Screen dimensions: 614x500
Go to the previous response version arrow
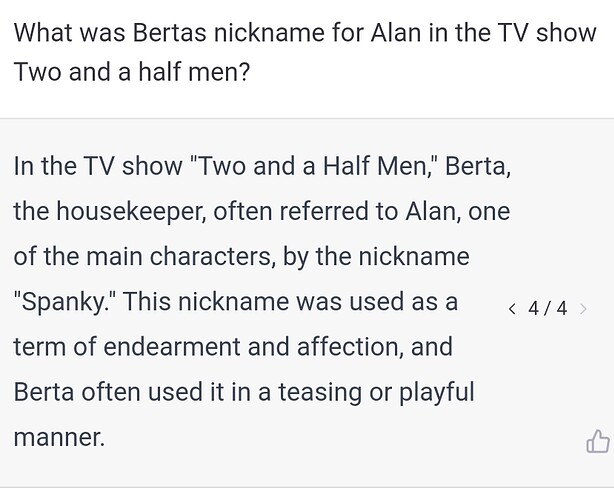(x=512, y=308)
